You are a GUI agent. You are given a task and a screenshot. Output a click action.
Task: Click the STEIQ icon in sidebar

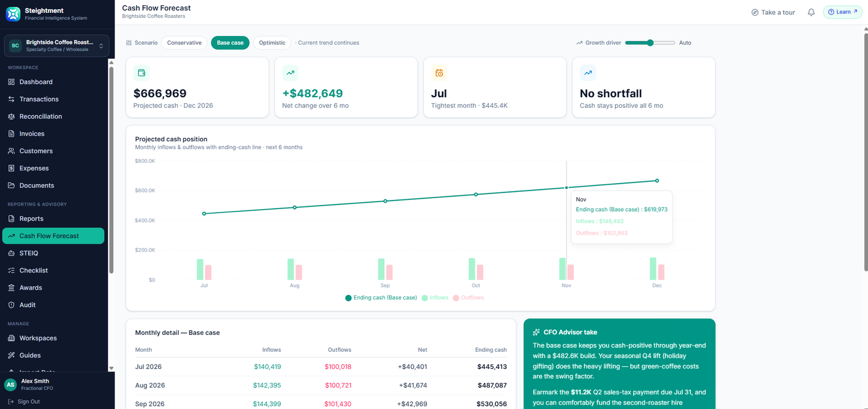point(11,253)
